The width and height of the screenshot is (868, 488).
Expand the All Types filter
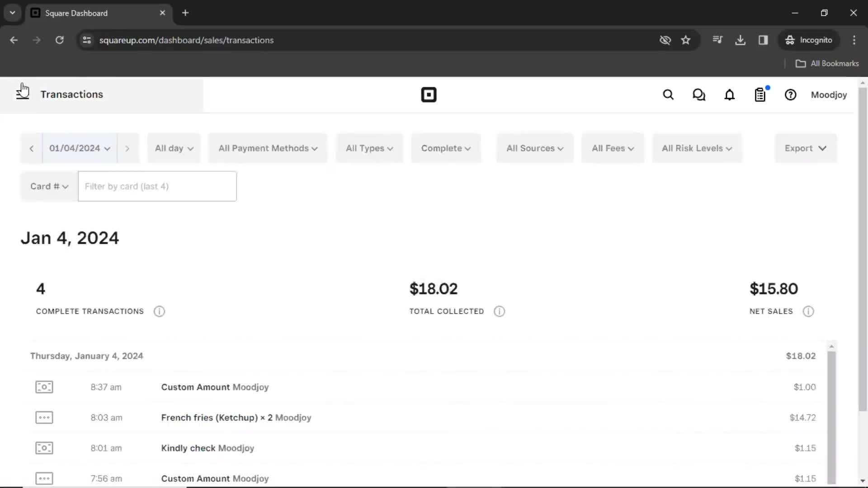[369, 148]
